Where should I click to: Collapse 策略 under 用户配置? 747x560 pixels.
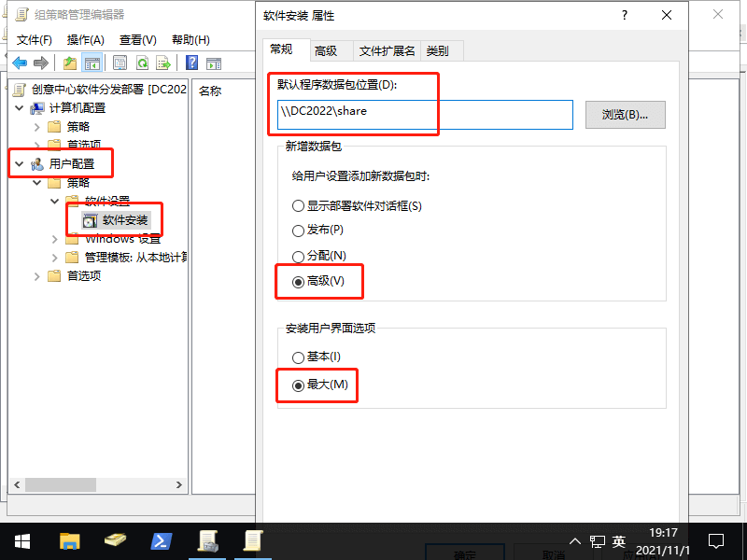coord(37,182)
